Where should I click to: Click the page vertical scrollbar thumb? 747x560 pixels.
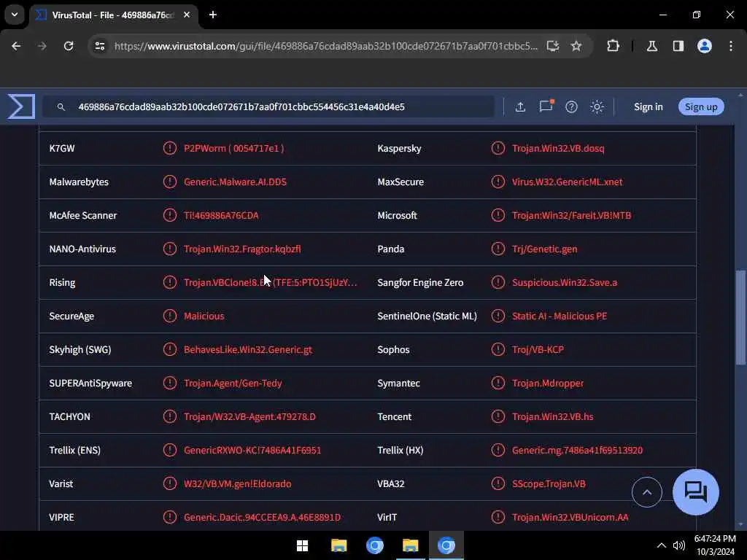tap(740, 317)
